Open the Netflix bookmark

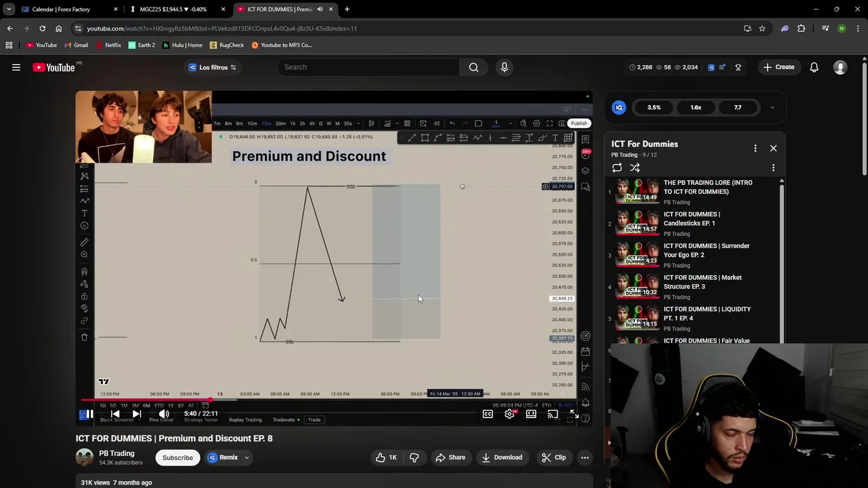point(108,45)
